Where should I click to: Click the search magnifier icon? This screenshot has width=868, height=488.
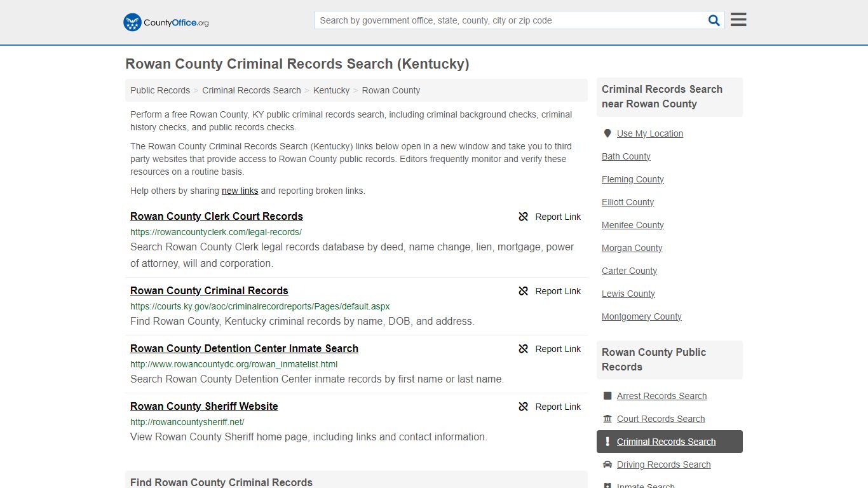click(714, 20)
